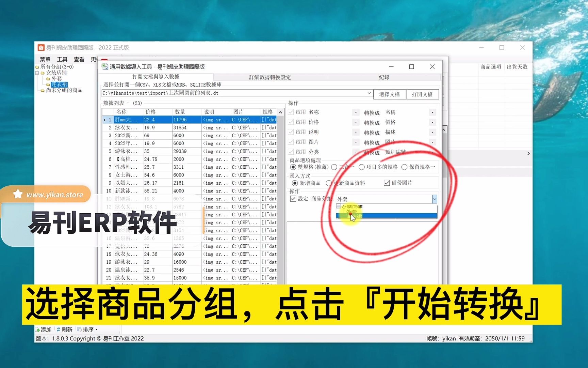Click the 添加 add icon at the bottom left
Screen dimensions: 588x368
coord(37,329)
